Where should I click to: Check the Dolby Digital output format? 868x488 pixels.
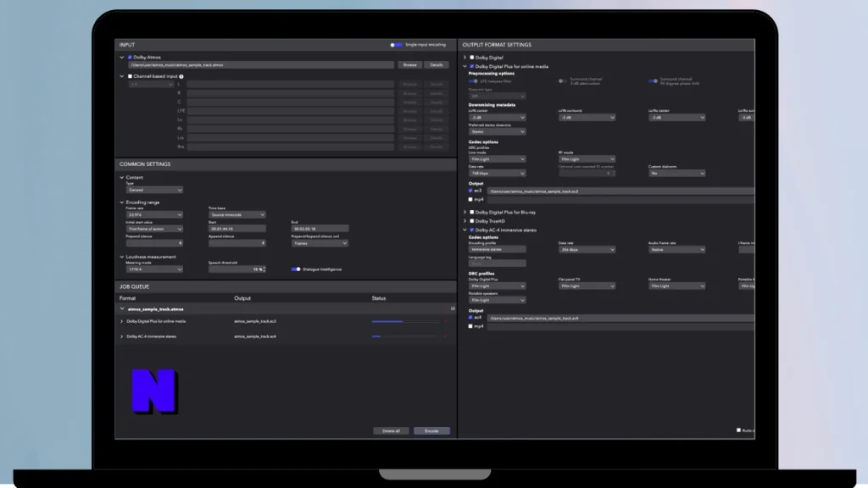pyautogui.click(x=471, y=57)
